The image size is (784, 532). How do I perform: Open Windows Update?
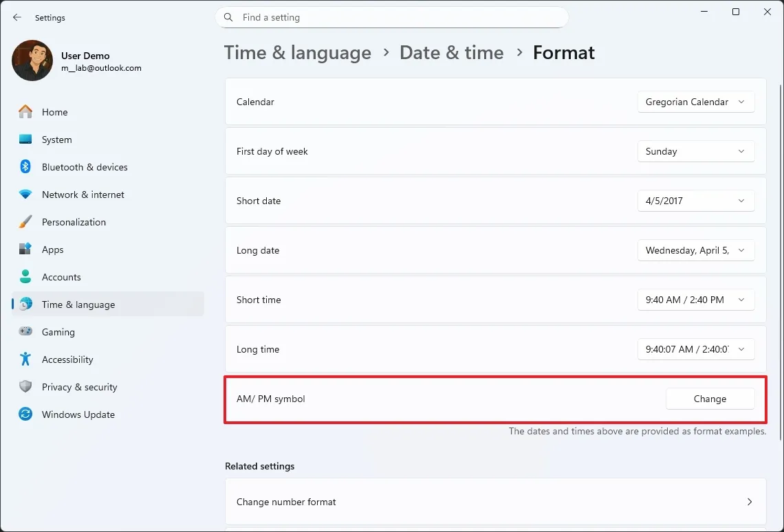[78, 414]
